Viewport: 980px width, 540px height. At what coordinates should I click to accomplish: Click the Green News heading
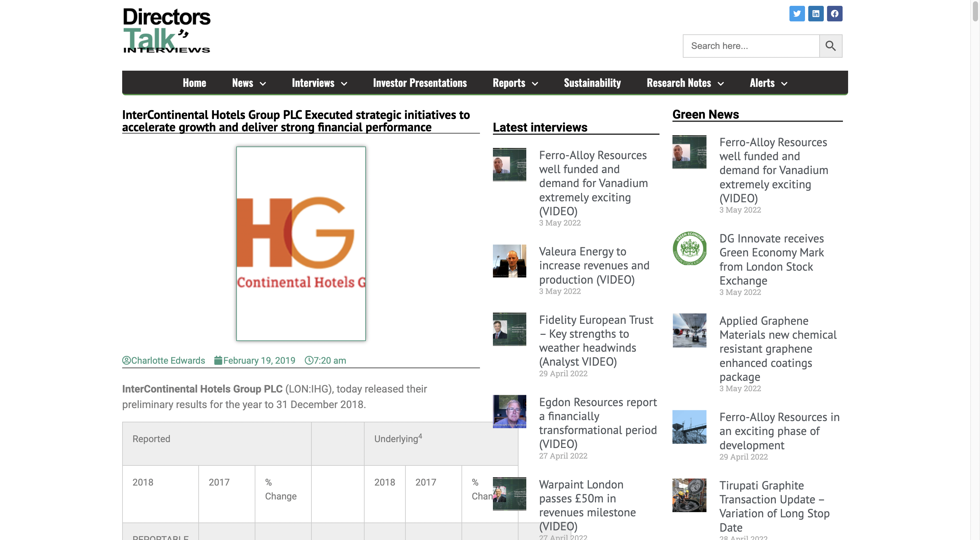pos(705,114)
